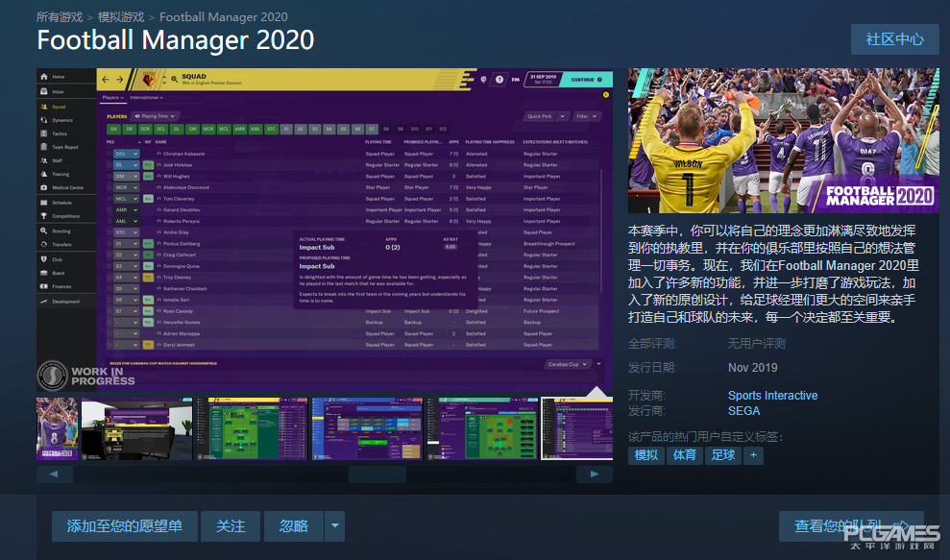
Task: Click the back arrow in game header
Action: point(106,80)
